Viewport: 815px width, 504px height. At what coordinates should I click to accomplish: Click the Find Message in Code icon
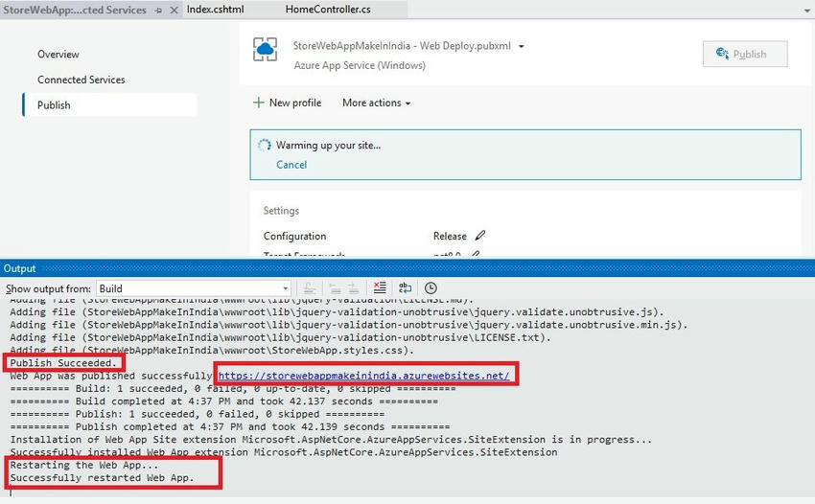click(310, 287)
